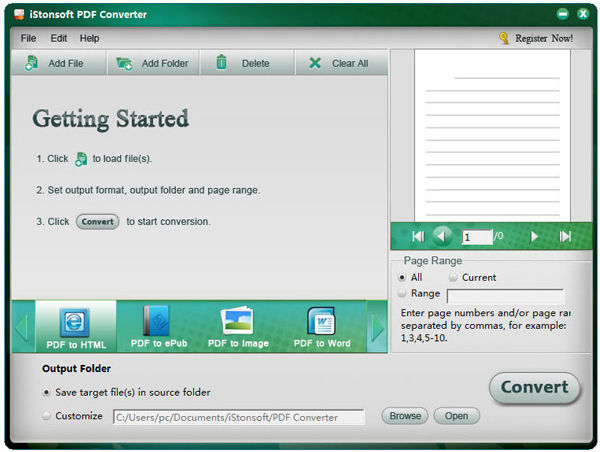Show earlier formats with left arrow

22,326
